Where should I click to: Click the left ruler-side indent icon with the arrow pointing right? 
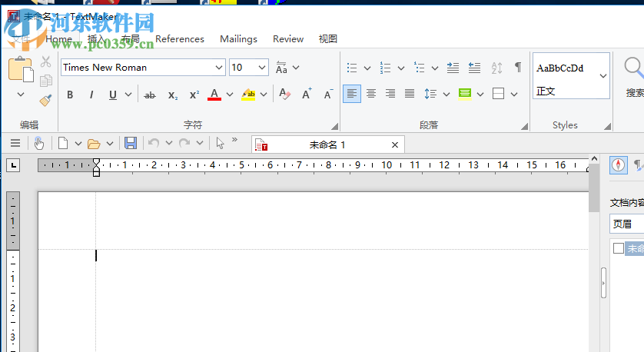(453, 68)
